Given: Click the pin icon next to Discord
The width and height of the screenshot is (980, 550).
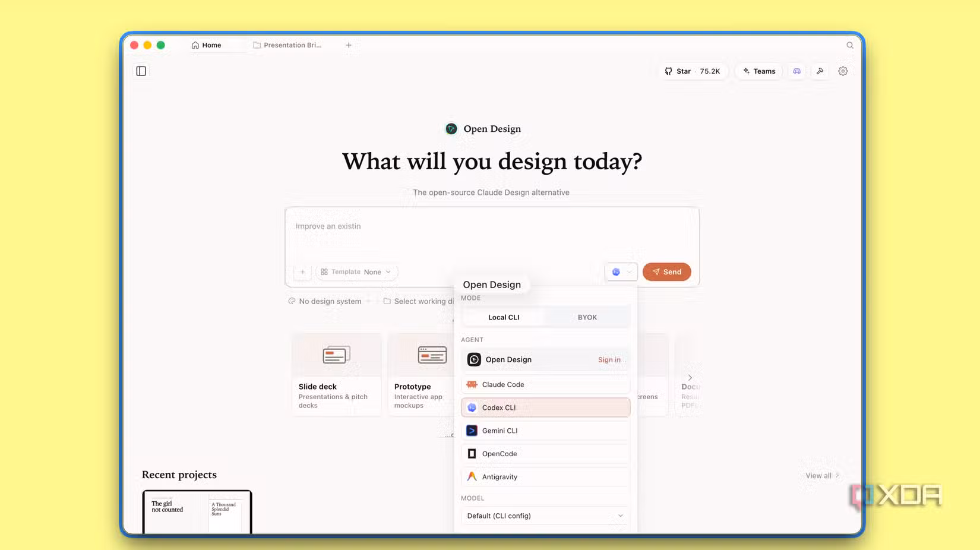Looking at the screenshot, I should click(820, 71).
